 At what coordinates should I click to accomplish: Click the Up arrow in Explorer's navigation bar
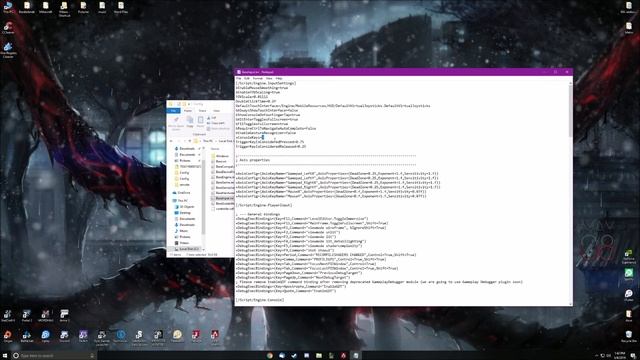190,141
